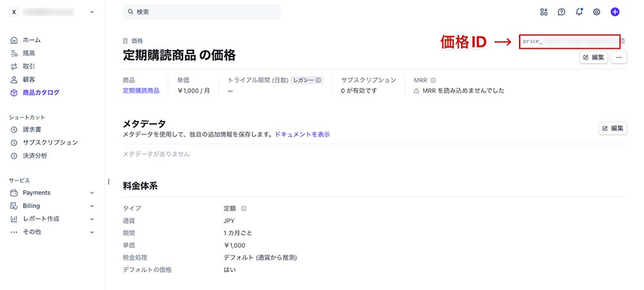Click the apps grid icon in top bar
Image resolution: width=644 pixels, height=290 pixels.
point(544,12)
